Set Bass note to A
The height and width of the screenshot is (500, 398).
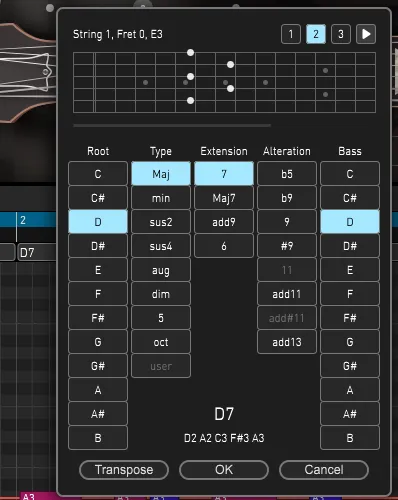click(350, 390)
